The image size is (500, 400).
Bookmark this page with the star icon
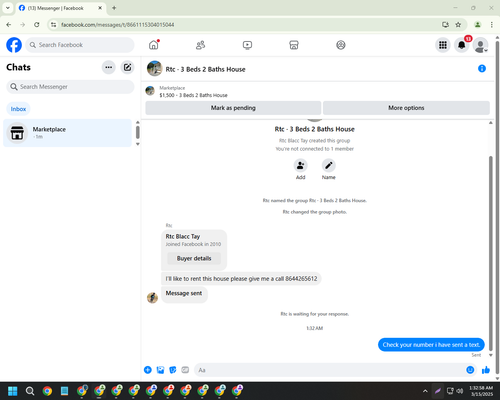pos(458,25)
